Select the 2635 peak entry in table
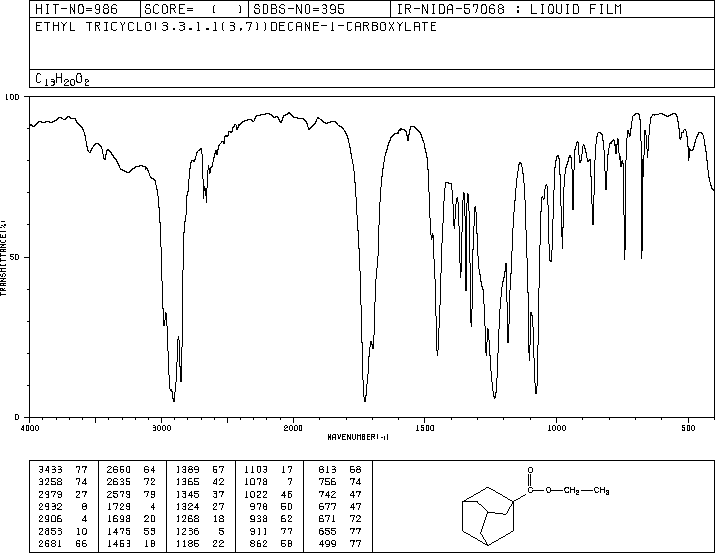 click(131, 481)
